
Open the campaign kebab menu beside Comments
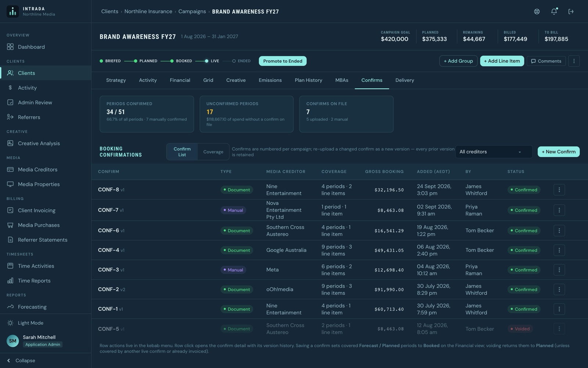(x=574, y=61)
